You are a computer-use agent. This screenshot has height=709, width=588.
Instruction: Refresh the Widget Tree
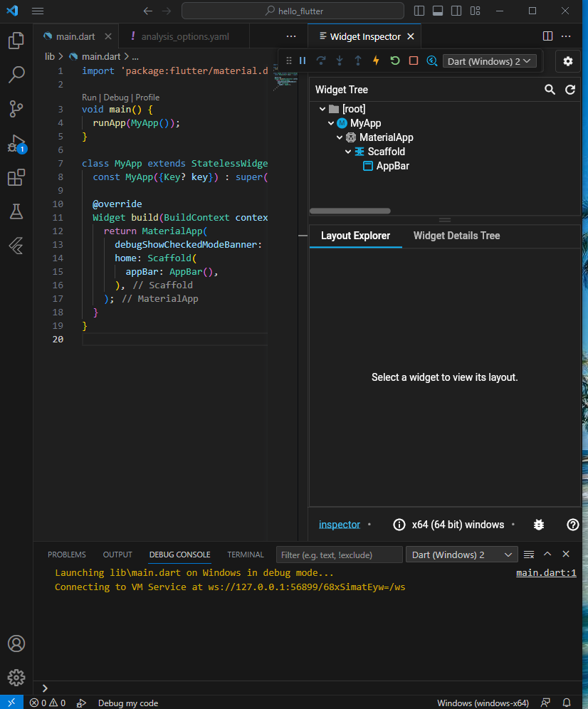coord(570,90)
